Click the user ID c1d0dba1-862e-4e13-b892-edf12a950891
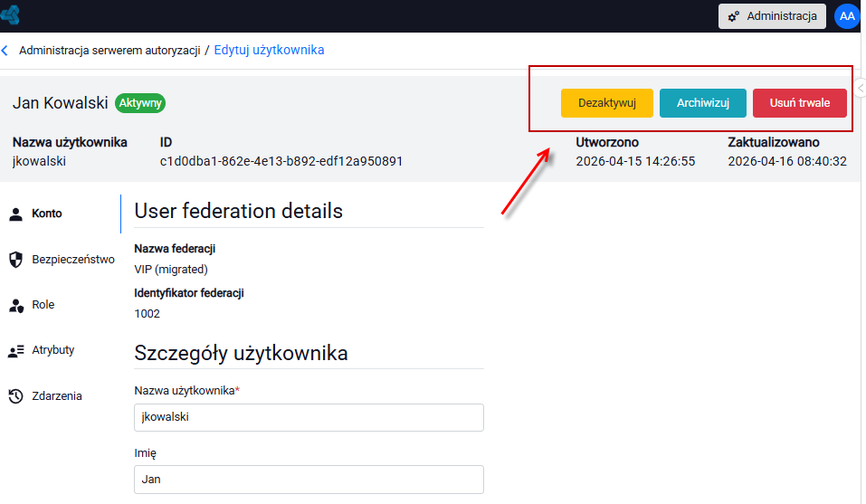866x504 pixels. coord(281,161)
